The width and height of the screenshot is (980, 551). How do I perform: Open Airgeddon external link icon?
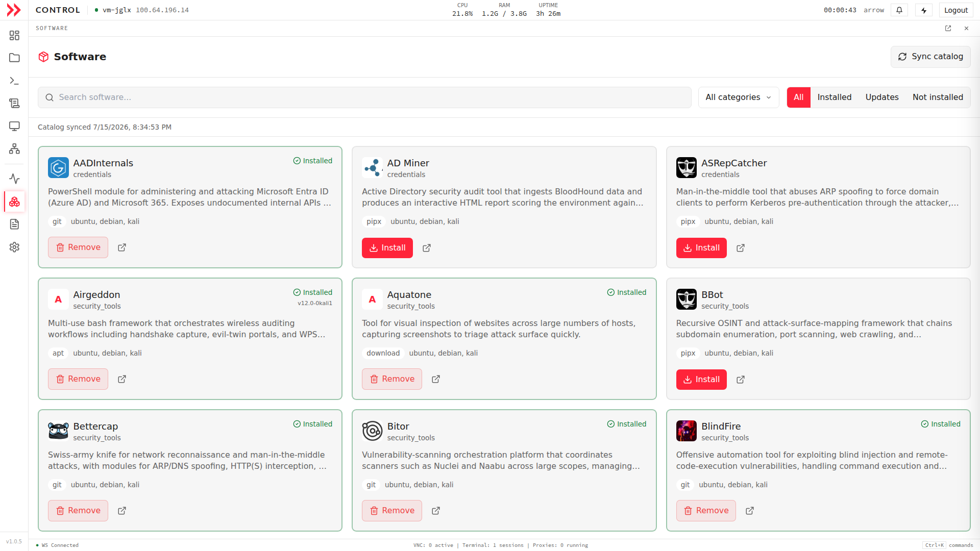tap(122, 379)
